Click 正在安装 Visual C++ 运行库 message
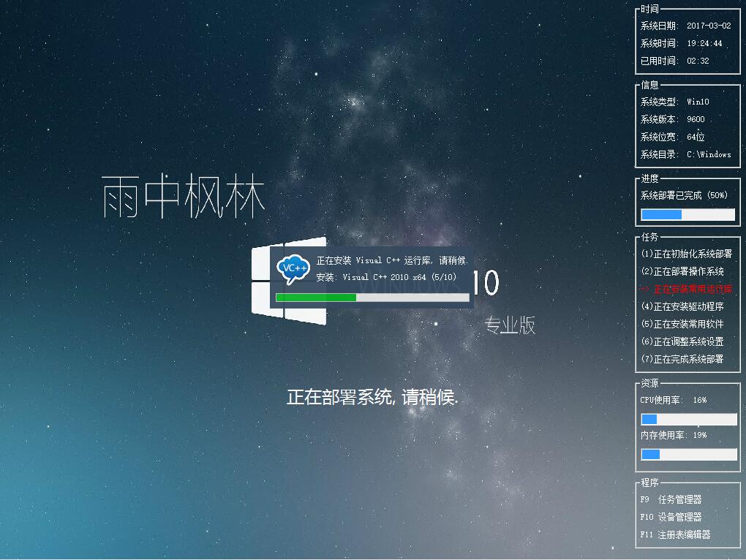The width and height of the screenshot is (746, 560). point(393,260)
